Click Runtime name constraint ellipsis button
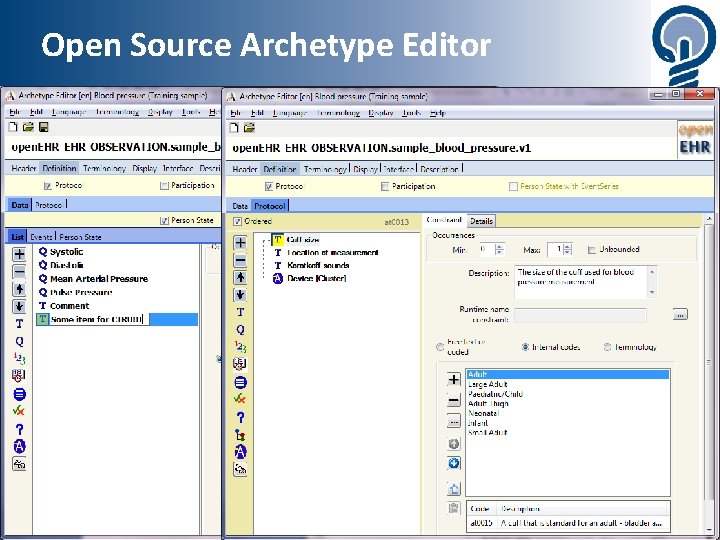Image resolution: width=720 pixels, height=540 pixels. (x=680, y=315)
